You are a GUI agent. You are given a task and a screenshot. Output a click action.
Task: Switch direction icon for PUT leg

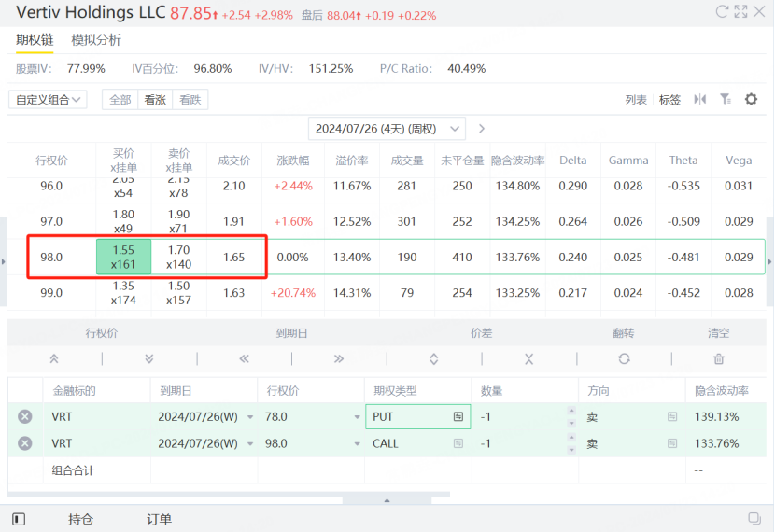pyautogui.click(x=672, y=417)
